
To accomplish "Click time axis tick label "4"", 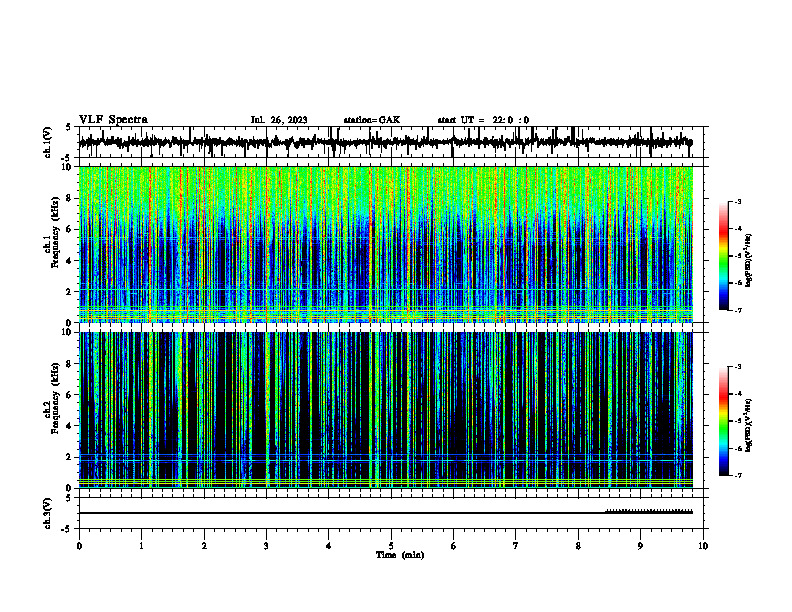I will tap(329, 546).
